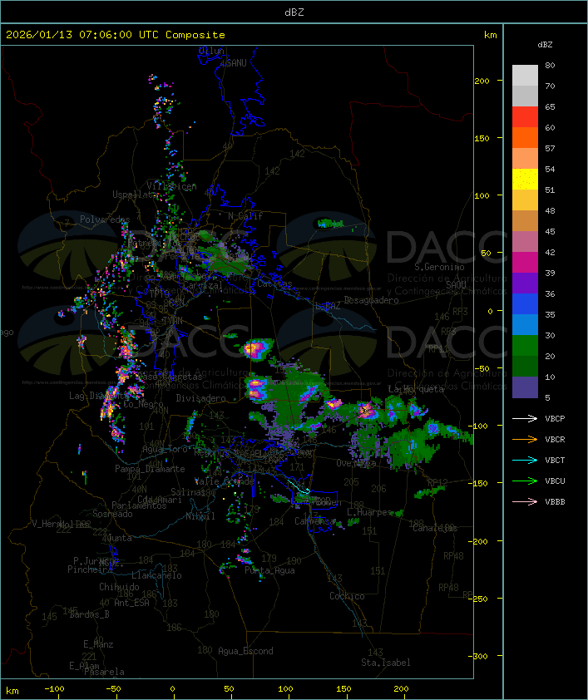The height and width of the screenshot is (700, 588).
Task: Click the UTC Composite timestamp text
Action: pos(116,35)
